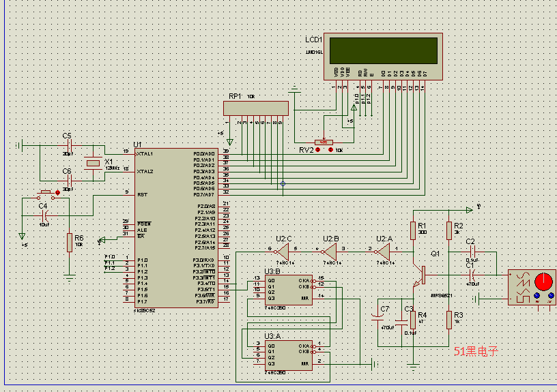Select capacitor C6 symbol
Viewport: 557px width, 392px height.
pyautogui.click(x=70, y=181)
